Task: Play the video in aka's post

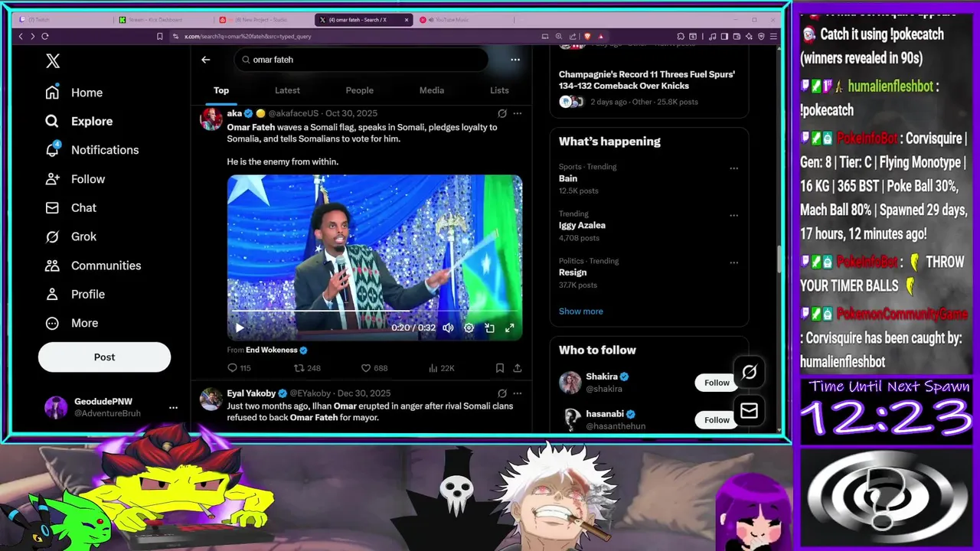Action: click(x=239, y=328)
